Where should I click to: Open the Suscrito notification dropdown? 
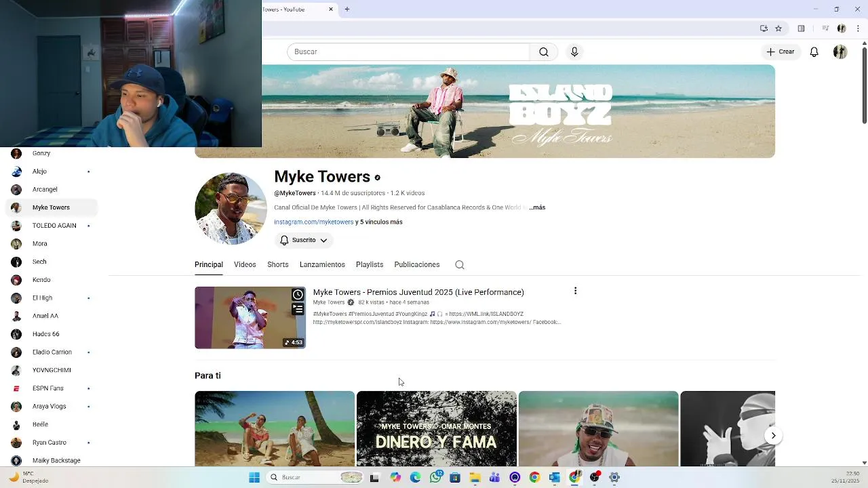[x=304, y=240]
